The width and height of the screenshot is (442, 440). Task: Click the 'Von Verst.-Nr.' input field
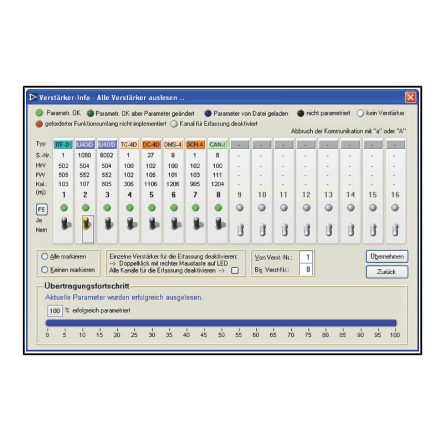(306, 257)
